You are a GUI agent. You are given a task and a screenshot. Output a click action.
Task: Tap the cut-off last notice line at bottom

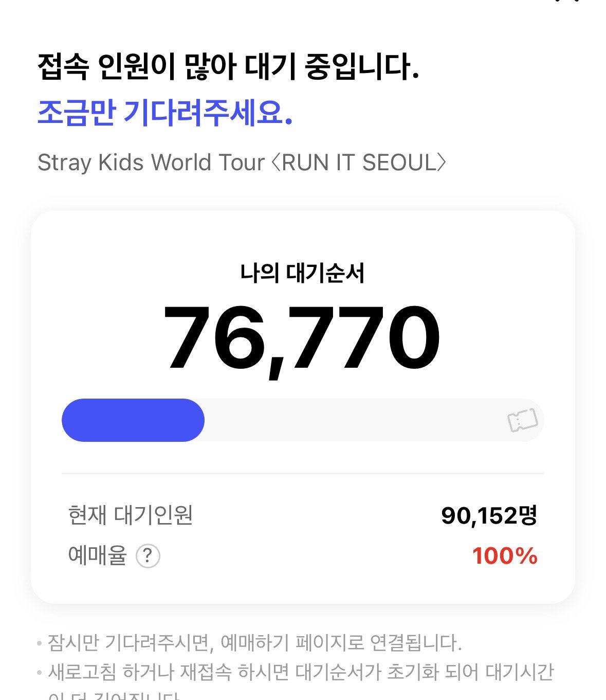click(x=114, y=695)
